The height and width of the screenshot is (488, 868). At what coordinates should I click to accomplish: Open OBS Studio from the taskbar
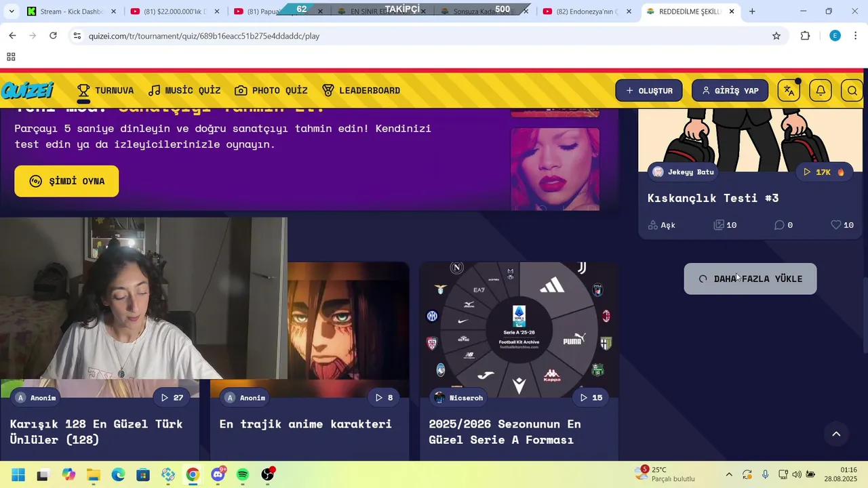tap(268, 474)
